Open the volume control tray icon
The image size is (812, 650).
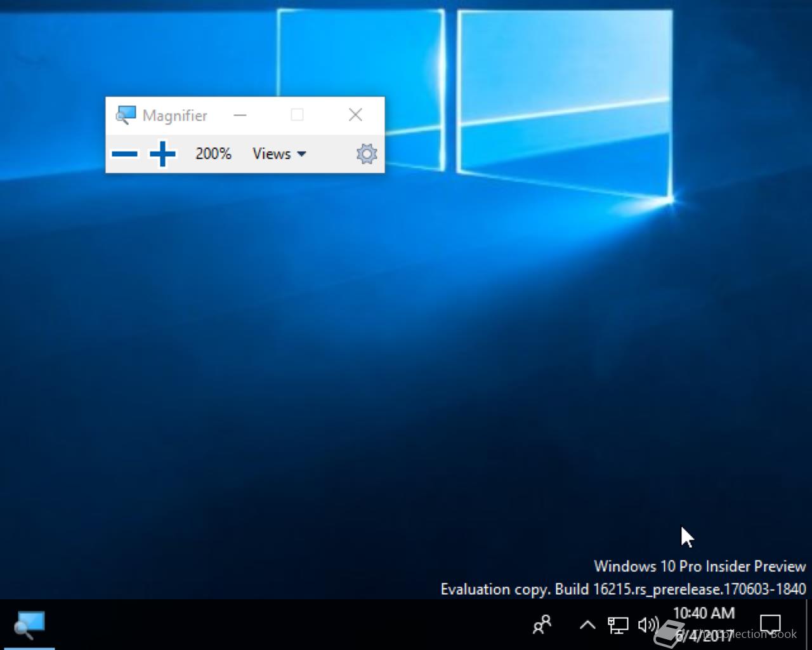[648, 625]
